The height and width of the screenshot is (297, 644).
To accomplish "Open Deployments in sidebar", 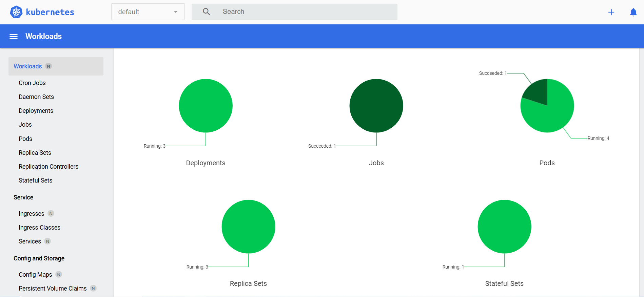I will (36, 111).
